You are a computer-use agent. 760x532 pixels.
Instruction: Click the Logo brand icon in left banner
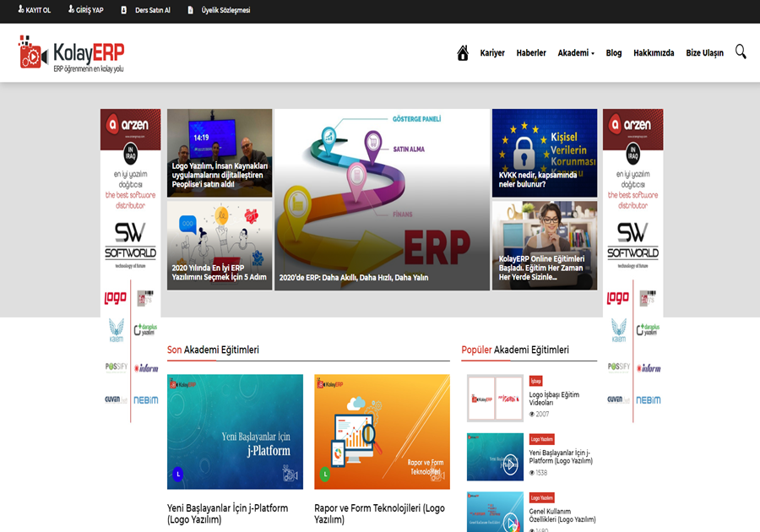click(x=115, y=298)
